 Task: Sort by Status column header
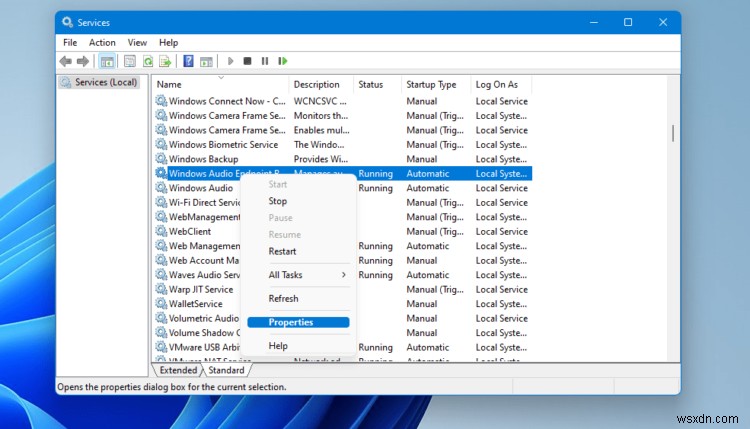pos(371,85)
